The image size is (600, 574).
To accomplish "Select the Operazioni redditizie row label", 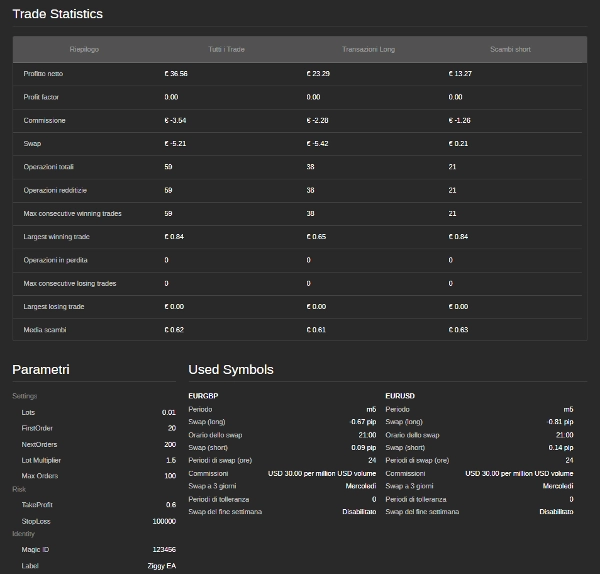I will 55,190.
